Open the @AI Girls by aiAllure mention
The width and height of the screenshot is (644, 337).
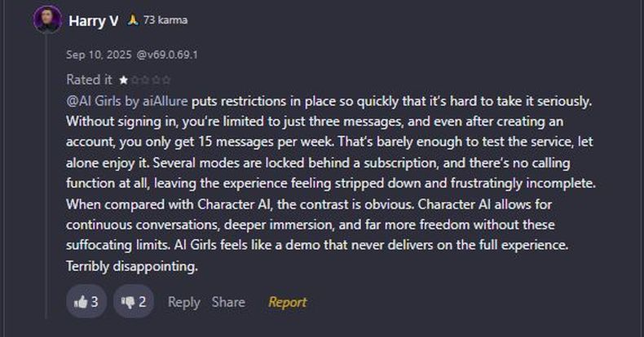(x=127, y=101)
